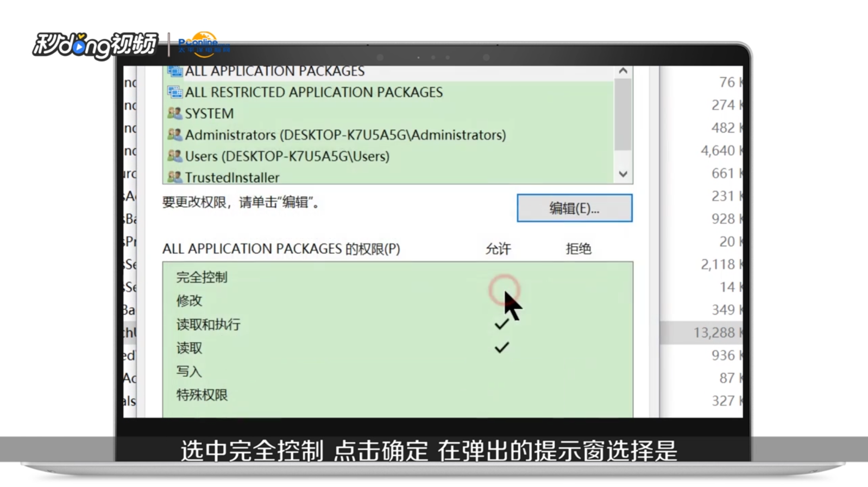Click the 读取 permission label
The height and width of the screenshot is (487, 868).
point(189,348)
